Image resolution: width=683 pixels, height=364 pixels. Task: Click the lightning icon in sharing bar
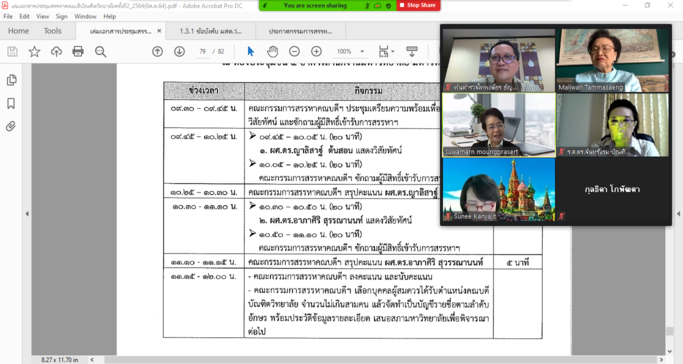tap(265, 5)
